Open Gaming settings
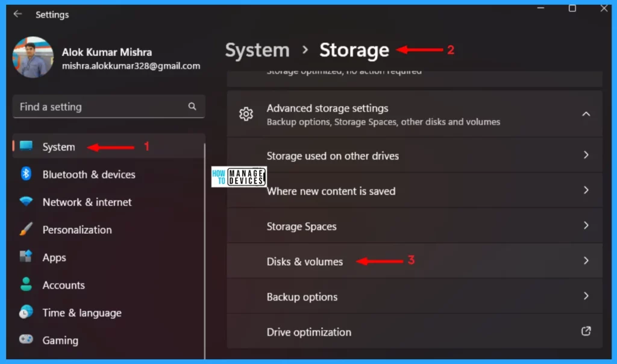617x364 pixels. tap(60, 340)
